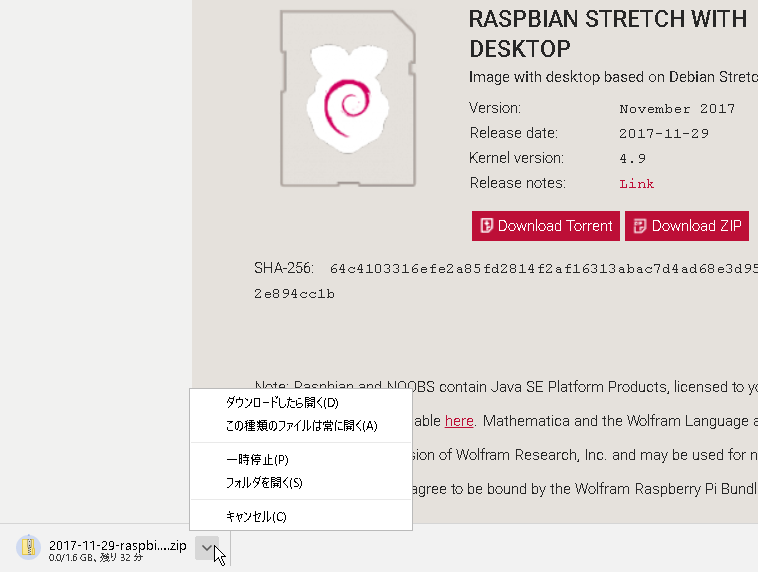Click the Raspbian SD card logo image

click(348, 99)
